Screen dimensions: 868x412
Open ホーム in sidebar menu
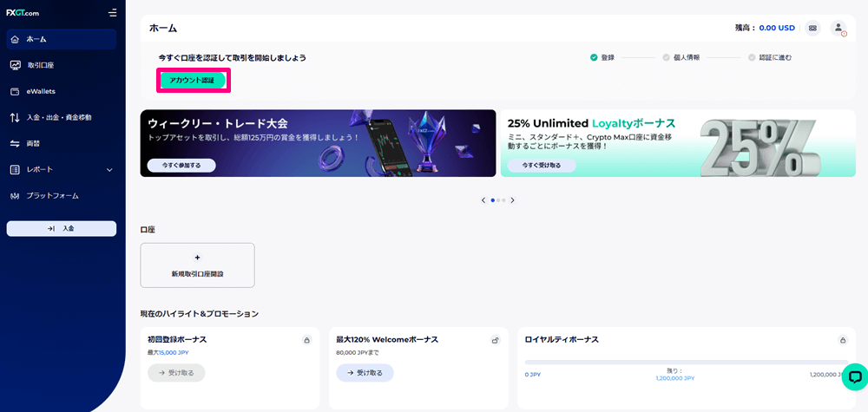[x=62, y=39]
